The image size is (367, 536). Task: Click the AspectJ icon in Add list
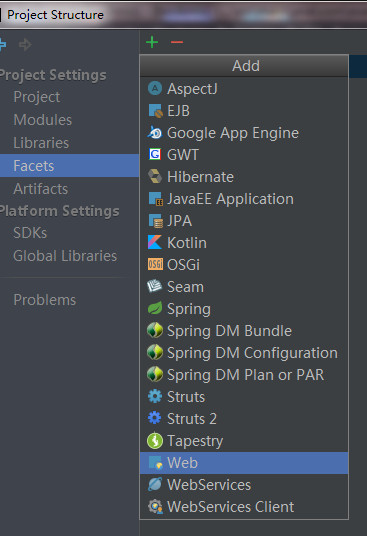(155, 89)
